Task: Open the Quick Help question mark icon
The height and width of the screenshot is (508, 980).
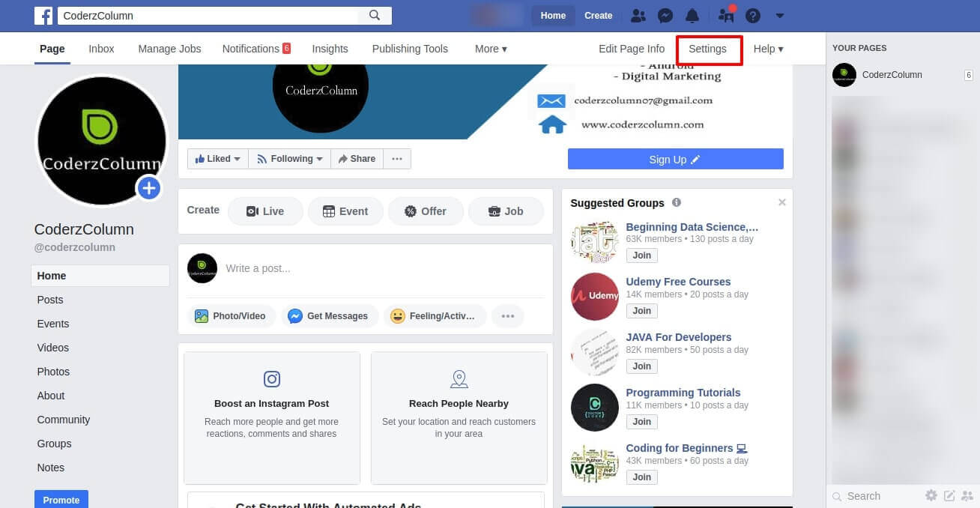Action: point(753,16)
